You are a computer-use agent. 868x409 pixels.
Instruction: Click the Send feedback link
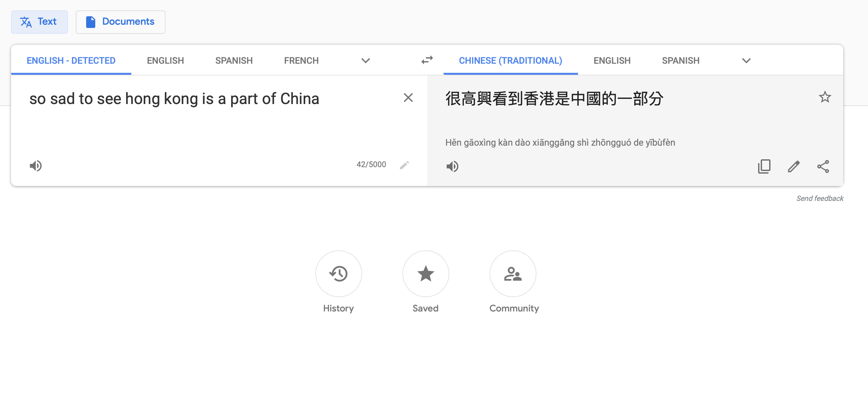820,198
